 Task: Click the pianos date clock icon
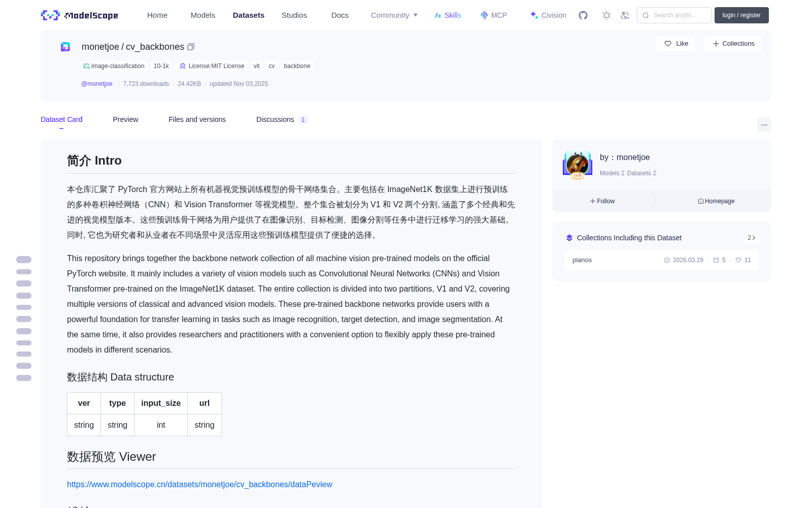[x=667, y=260]
